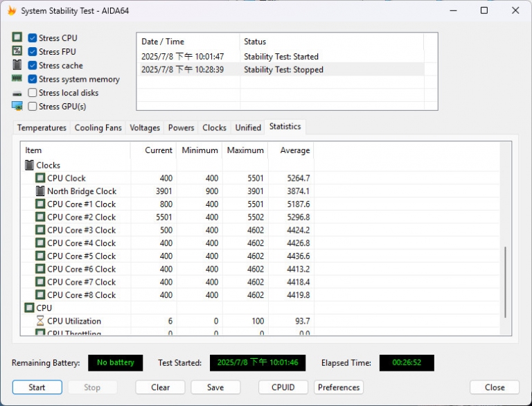Click the Clear button
This screenshot has height=406, width=532.
[160, 387]
